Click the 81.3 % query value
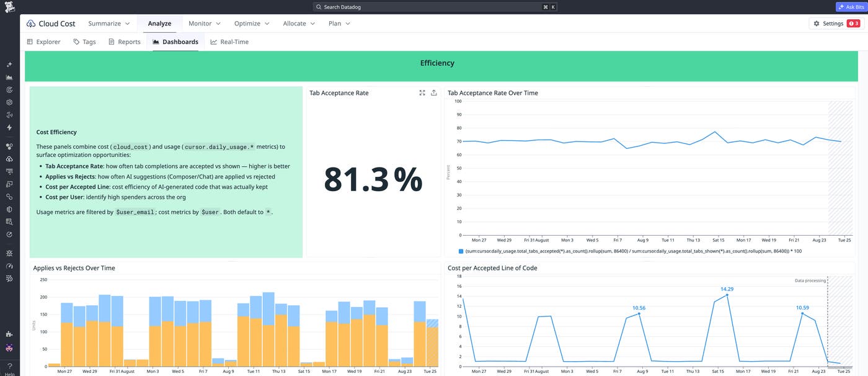Screen dimensions: 868x376 point(373,181)
